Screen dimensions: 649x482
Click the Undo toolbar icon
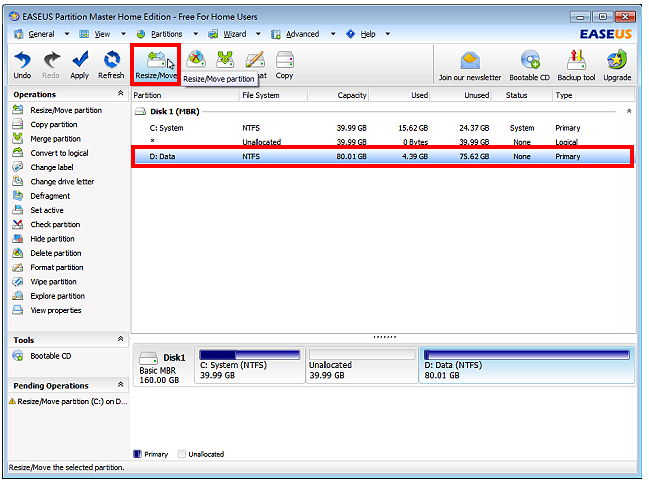[x=22, y=60]
